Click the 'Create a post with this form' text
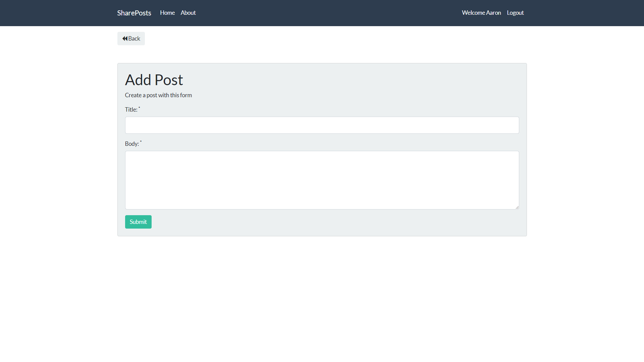The image size is (644, 362). pos(158,95)
